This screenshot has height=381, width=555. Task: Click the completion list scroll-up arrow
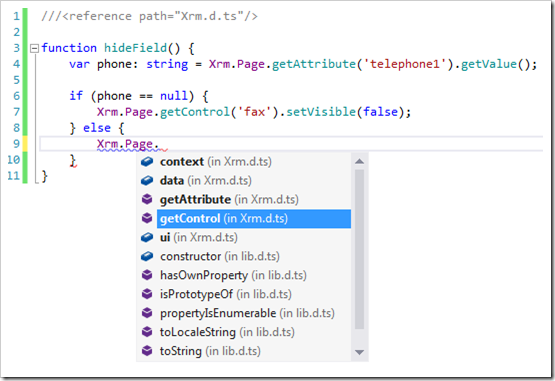click(x=360, y=161)
